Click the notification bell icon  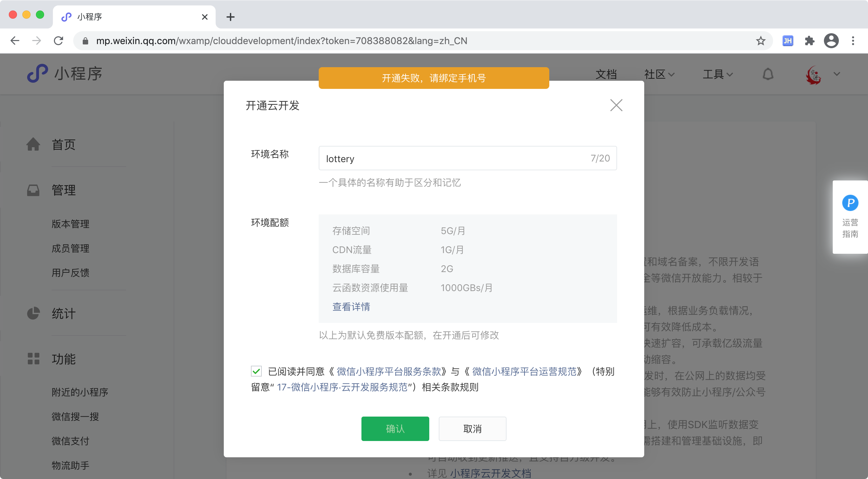768,74
